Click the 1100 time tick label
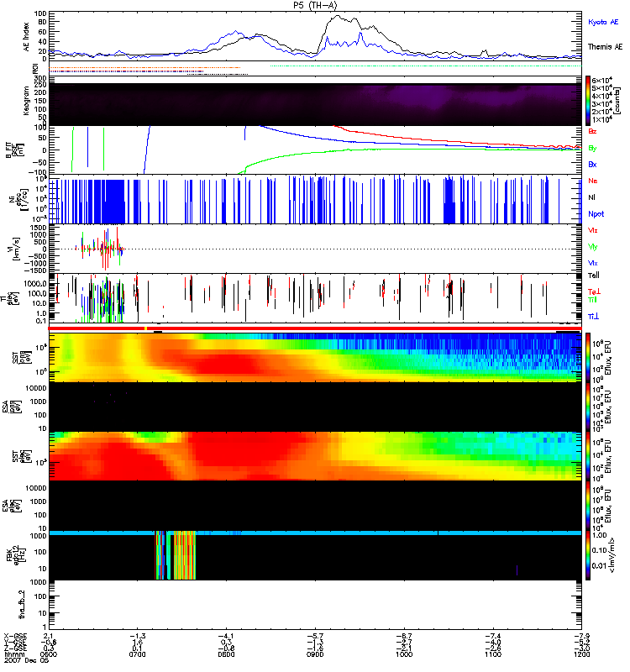 [493, 654]
